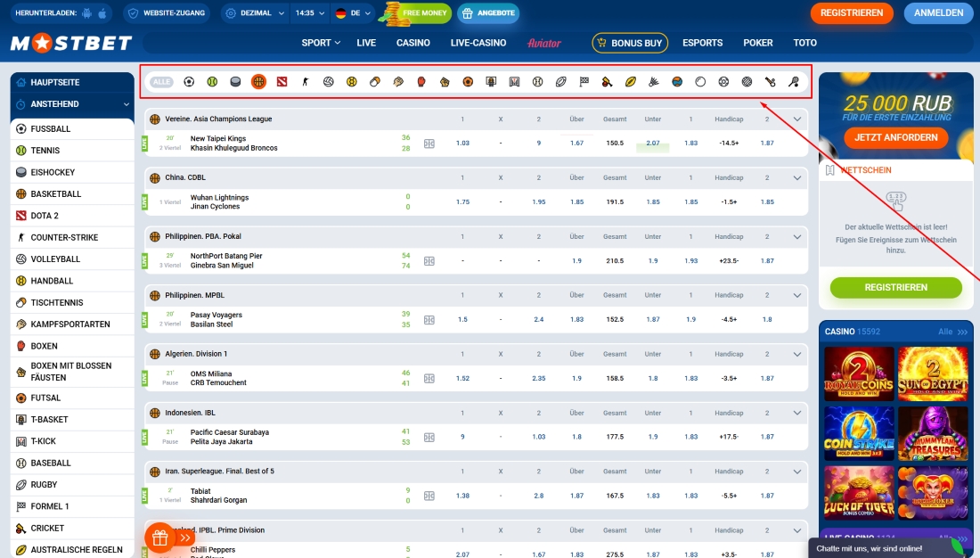Screen dimensions: 980x558
Task: Claim bonus with Jetzt Anfordern button
Action: click(895, 137)
